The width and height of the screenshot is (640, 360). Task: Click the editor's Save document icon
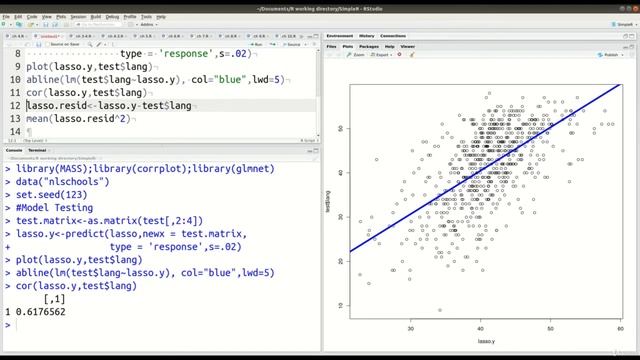pos(39,44)
